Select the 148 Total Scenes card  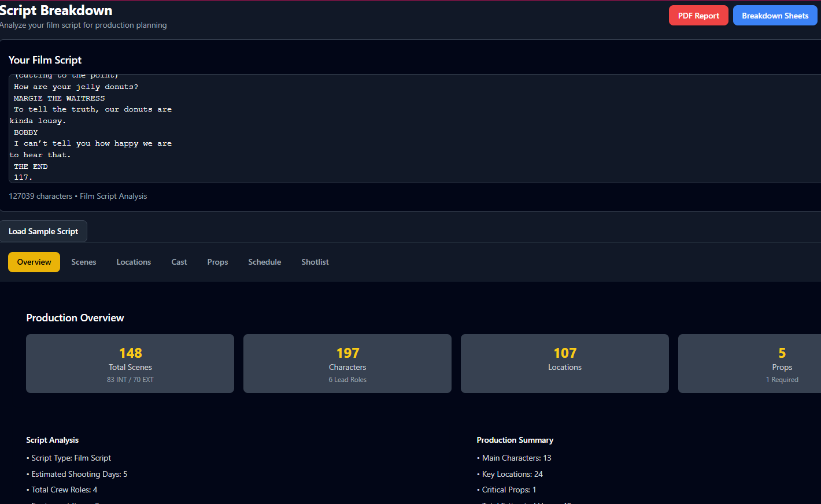tap(130, 364)
